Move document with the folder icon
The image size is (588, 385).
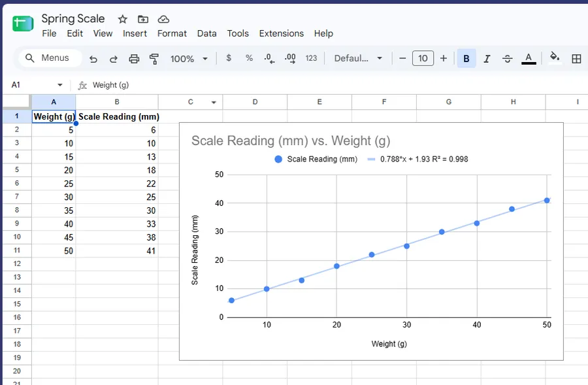point(143,19)
